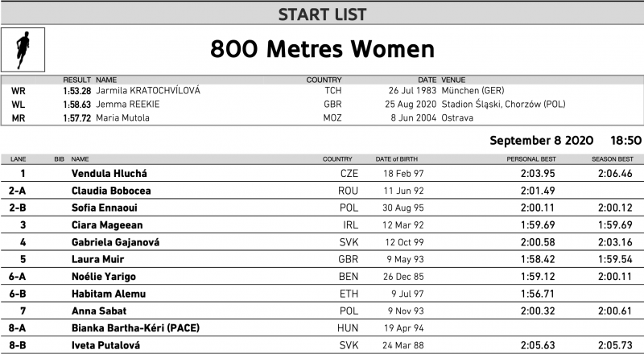
Task: Click Laura Muir's name
Action: click(x=97, y=260)
